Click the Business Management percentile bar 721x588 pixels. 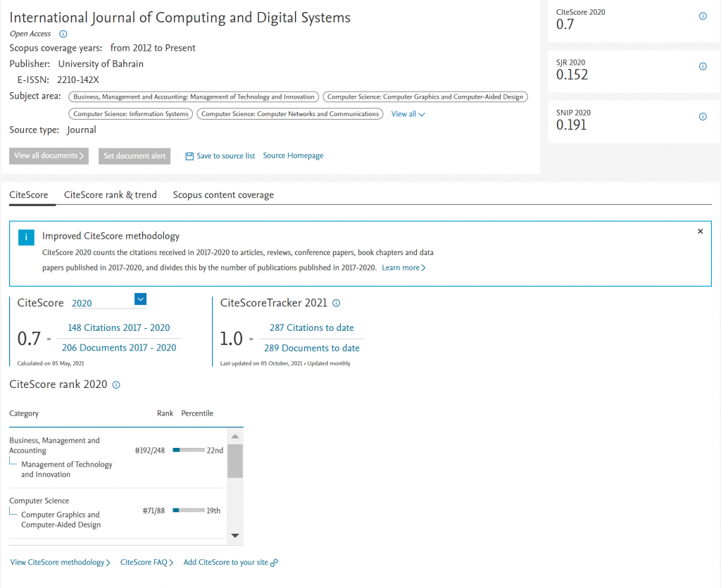(188, 451)
